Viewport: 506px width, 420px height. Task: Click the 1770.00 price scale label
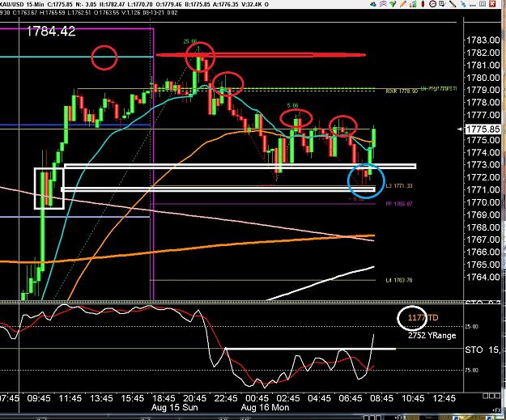[x=483, y=202]
